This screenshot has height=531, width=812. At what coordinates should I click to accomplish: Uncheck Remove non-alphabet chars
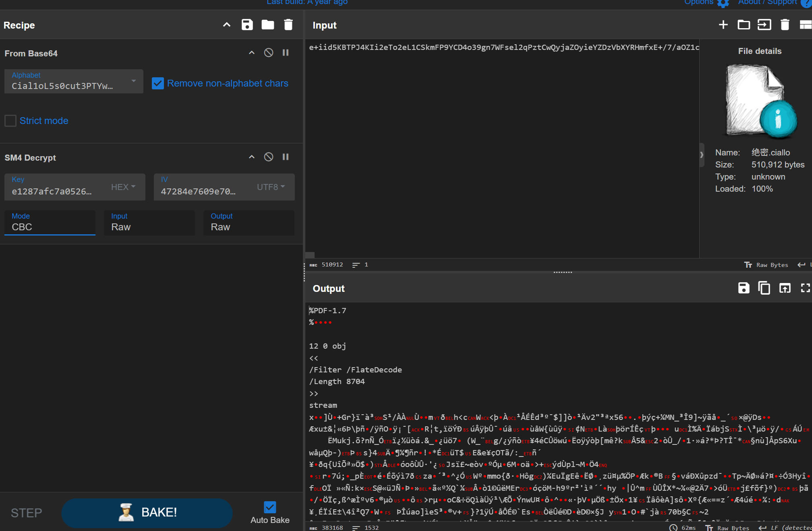coord(158,83)
